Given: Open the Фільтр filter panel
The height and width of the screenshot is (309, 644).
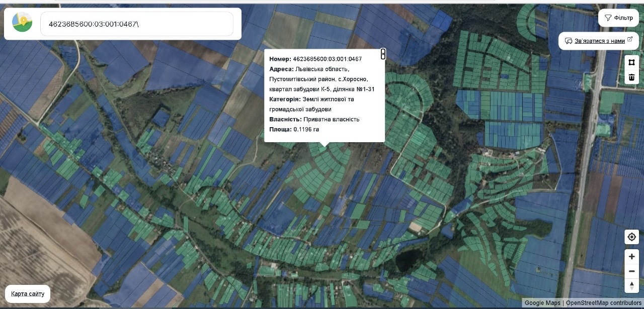Looking at the screenshot, I should (618, 18).
